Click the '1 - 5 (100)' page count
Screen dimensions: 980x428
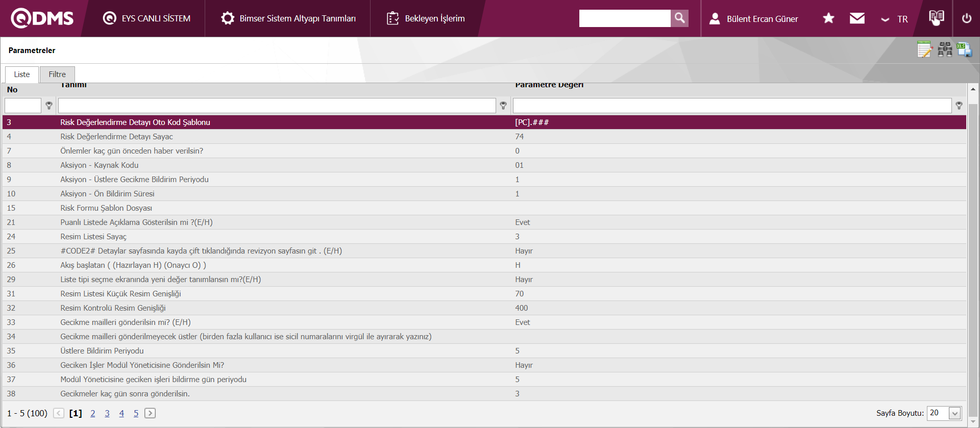pos(27,413)
